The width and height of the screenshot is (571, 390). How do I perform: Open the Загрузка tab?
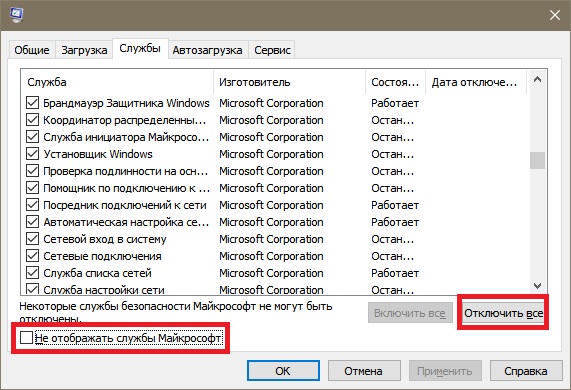click(84, 50)
